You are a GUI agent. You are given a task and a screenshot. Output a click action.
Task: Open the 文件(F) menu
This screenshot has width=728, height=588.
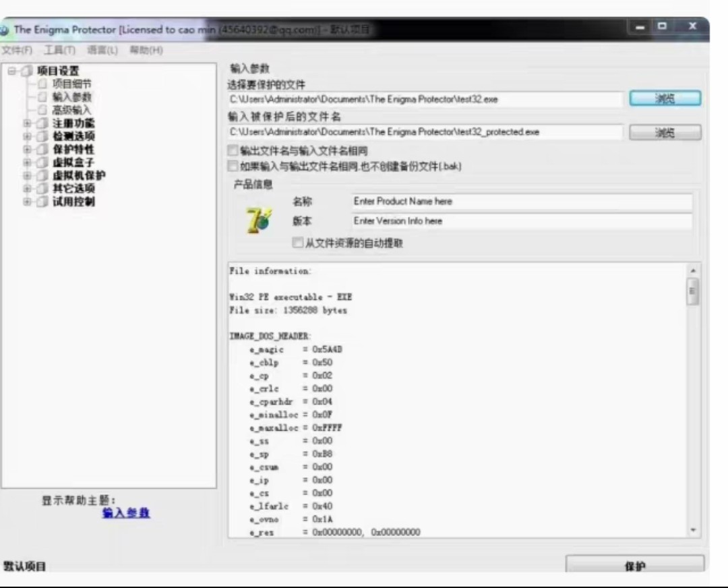[17, 50]
